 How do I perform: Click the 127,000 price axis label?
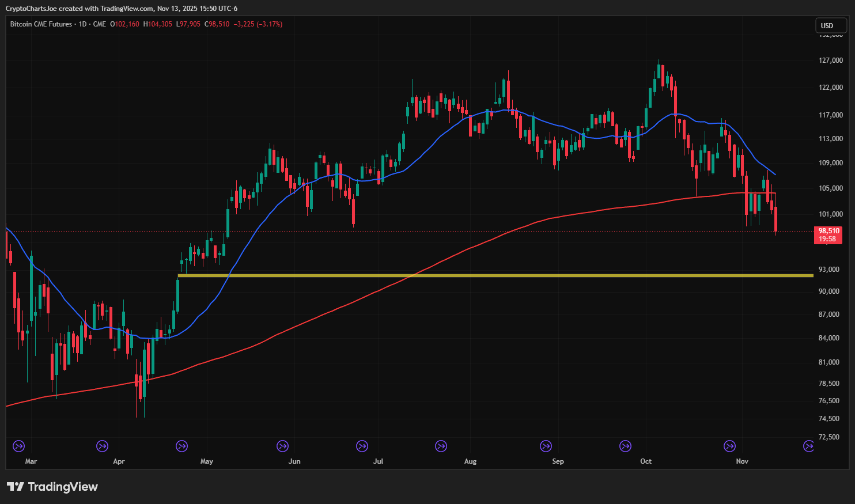(x=830, y=60)
